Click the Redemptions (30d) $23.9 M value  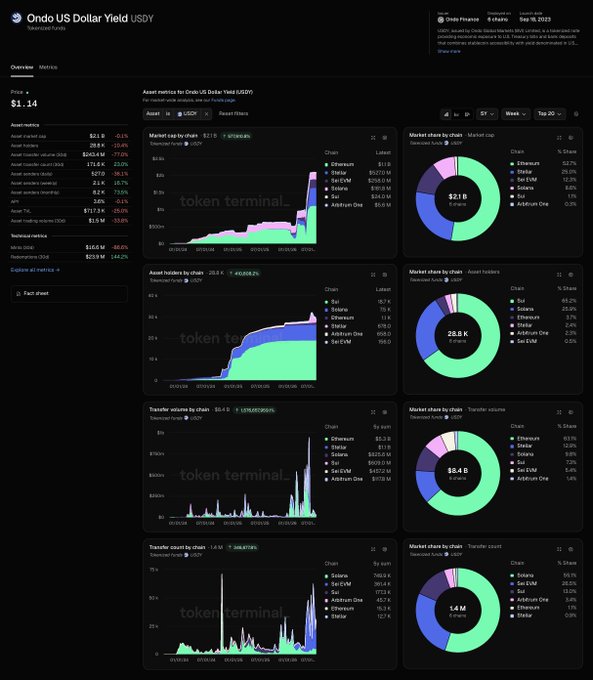(95, 257)
